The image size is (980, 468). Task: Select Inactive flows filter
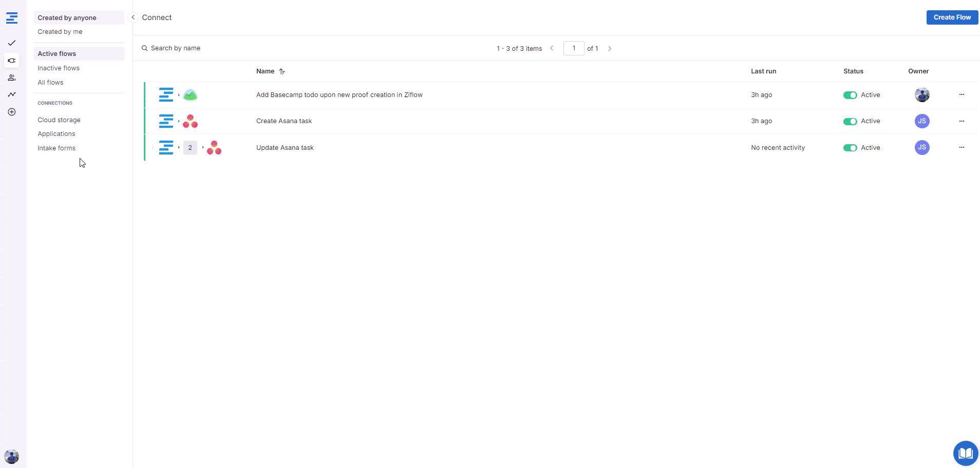[59, 68]
